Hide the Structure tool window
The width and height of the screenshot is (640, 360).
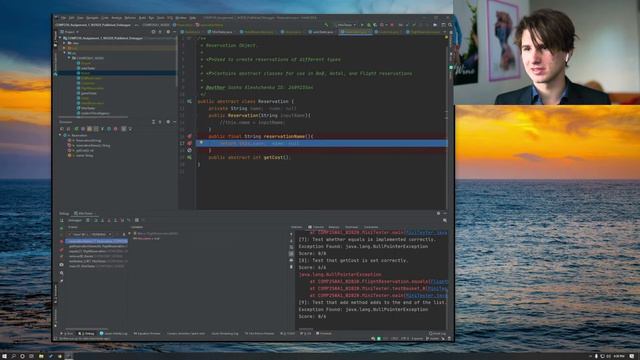(x=174, y=122)
